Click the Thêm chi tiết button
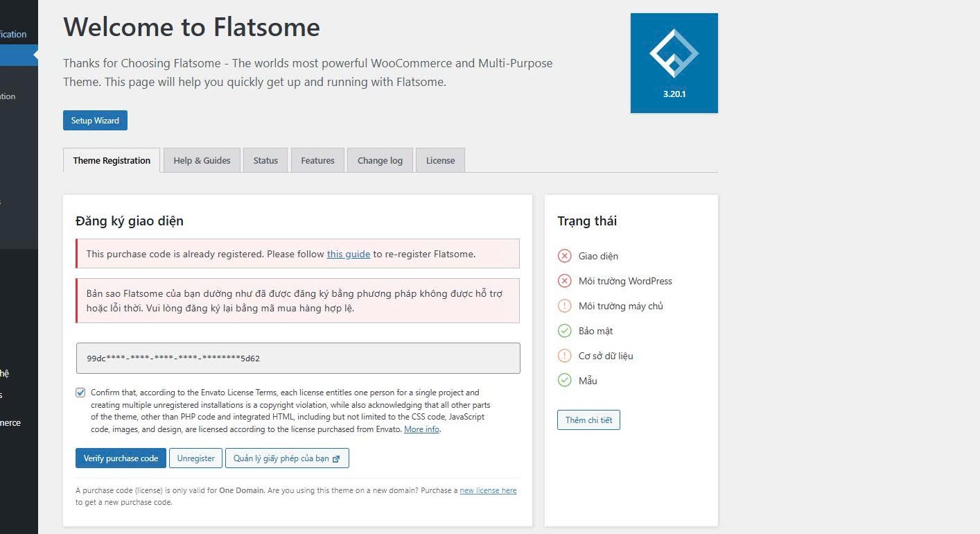Screen dimensions: 980x534 click(588, 420)
